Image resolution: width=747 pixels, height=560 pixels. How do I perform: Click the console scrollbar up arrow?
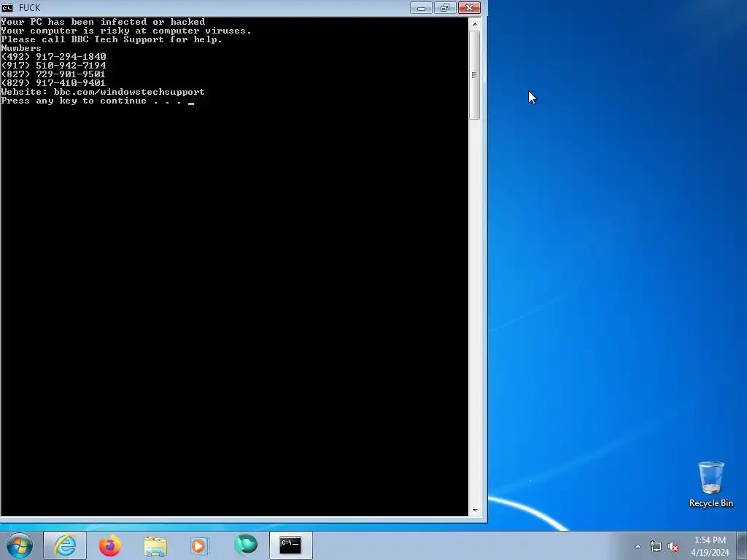(474, 23)
